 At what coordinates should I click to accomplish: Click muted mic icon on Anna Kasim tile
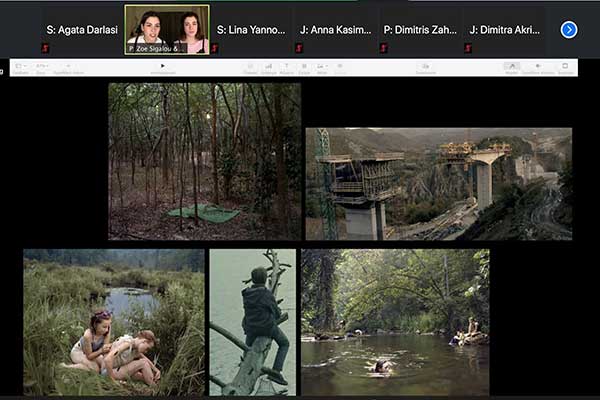pyautogui.click(x=299, y=48)
